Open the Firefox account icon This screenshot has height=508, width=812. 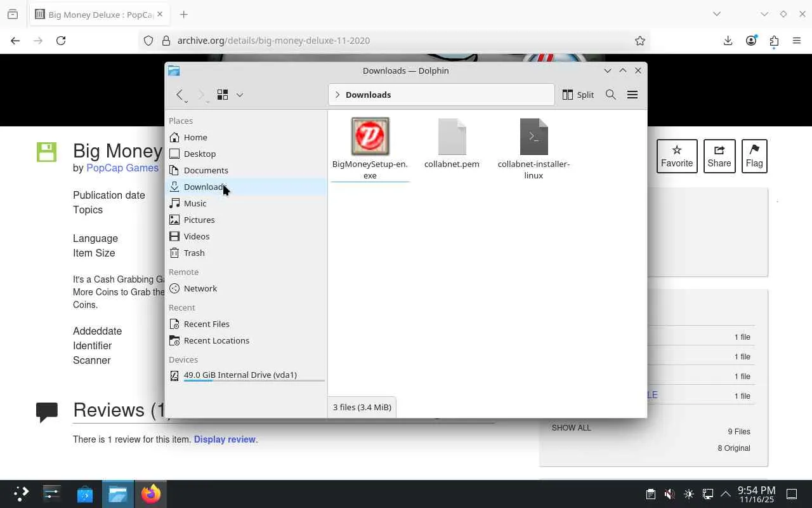coord(751,41)
